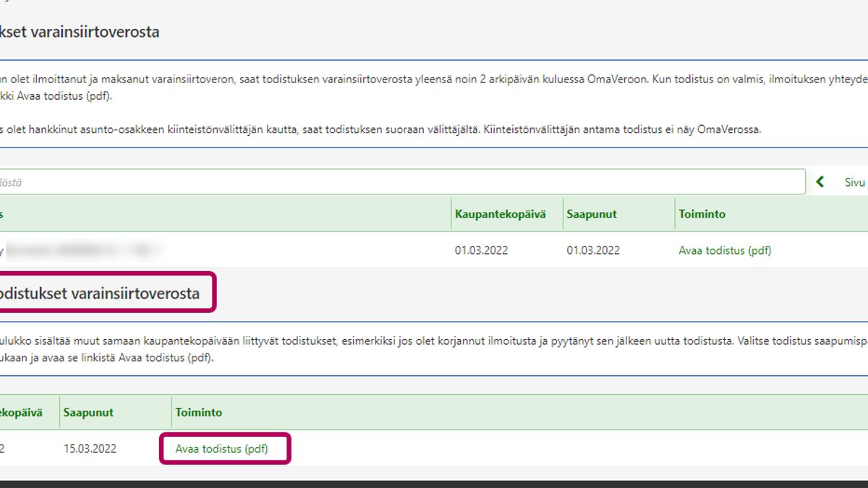
Task: Select 01.03.2022 in upper Saapunut column
Action: [593, 250]
